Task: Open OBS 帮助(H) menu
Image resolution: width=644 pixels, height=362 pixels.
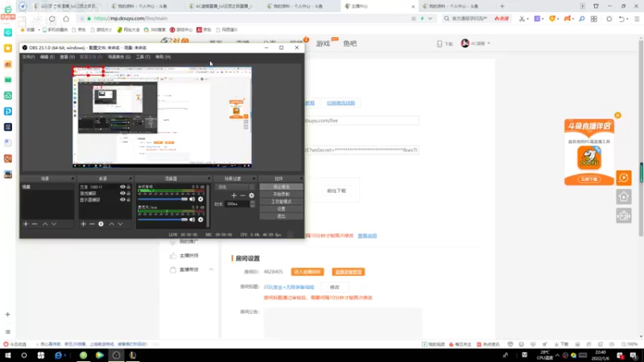Action: (163, 57)
